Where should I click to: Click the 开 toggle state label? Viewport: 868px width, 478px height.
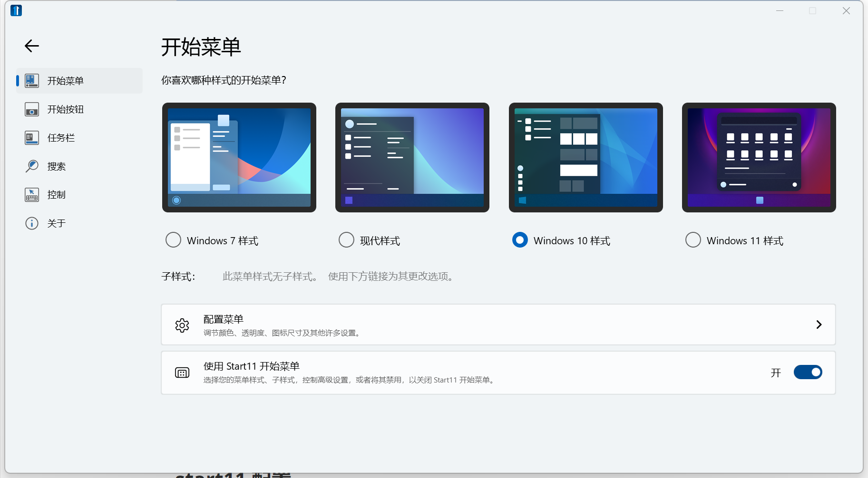776,373
